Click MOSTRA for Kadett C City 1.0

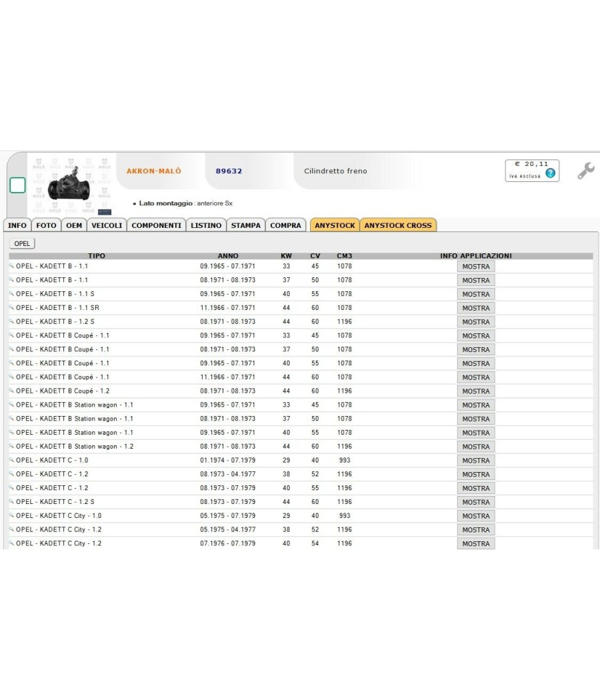click(476, 515)
